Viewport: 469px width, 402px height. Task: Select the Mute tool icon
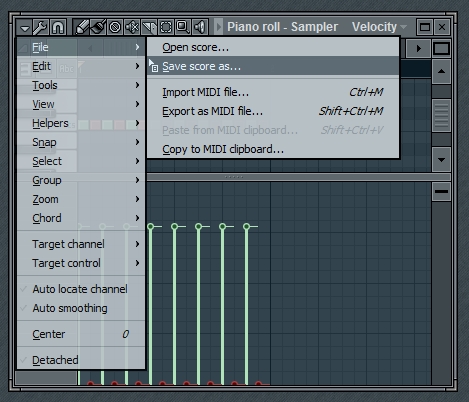pyautogui.click(x=132, y=27)
